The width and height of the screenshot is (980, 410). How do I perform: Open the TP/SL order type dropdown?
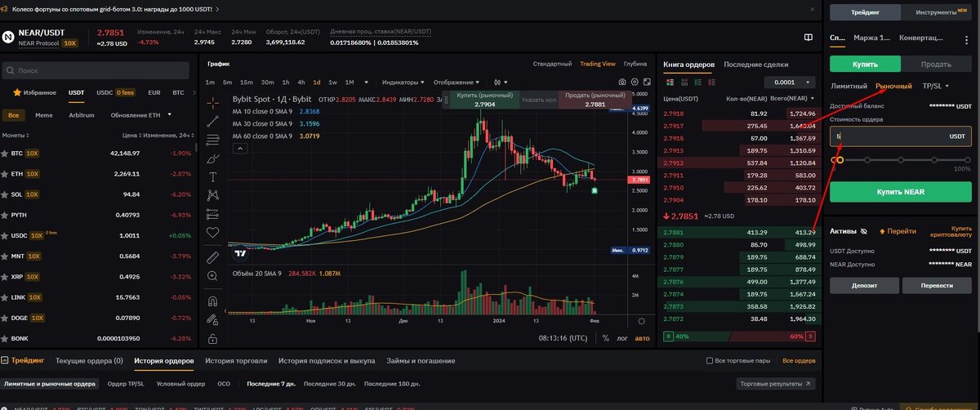click(935, 86)
